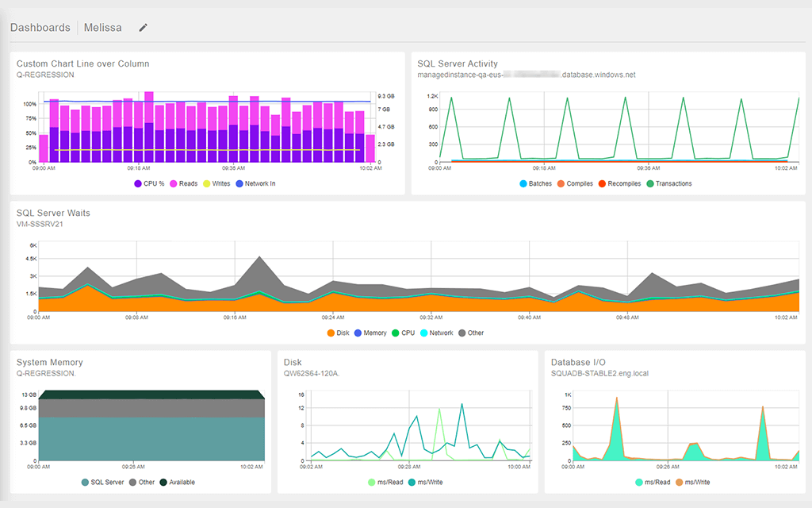Click the pencil icon to rename the dashboard
Viewport: 812px width, 508px height.
click(142, 27)
